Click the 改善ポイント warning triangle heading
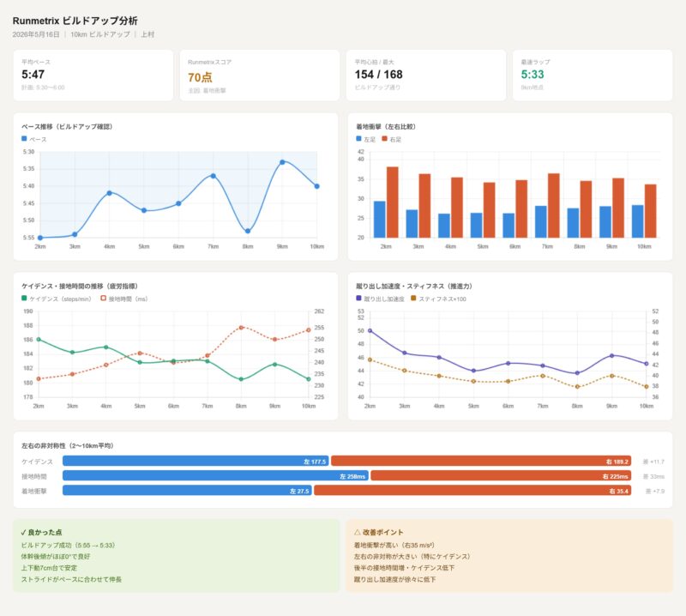This screenshot has width=686, height=616. click(x=378, y=533)
